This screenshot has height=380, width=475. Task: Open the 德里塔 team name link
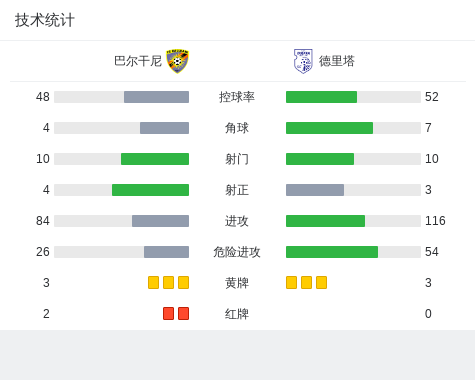coord(337,61)
